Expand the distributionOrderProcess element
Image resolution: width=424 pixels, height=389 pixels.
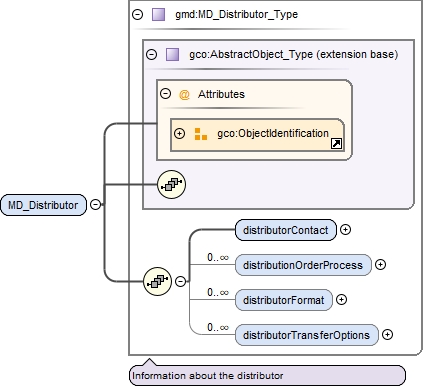click(380, 265)
